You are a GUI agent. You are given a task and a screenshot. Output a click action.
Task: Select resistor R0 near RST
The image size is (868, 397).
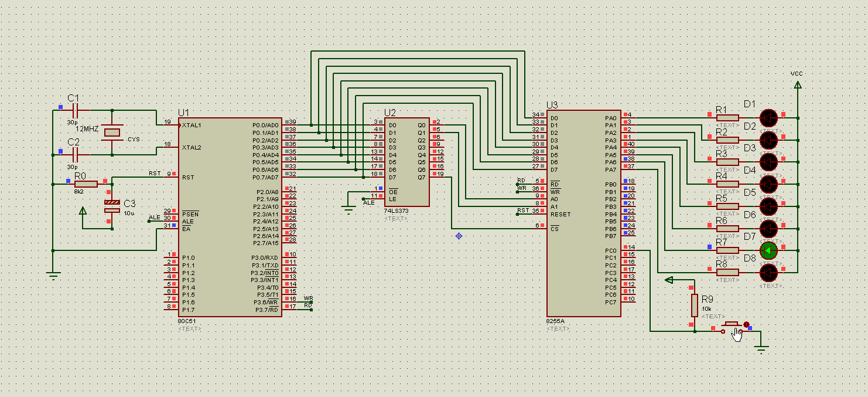pos(86,184)
